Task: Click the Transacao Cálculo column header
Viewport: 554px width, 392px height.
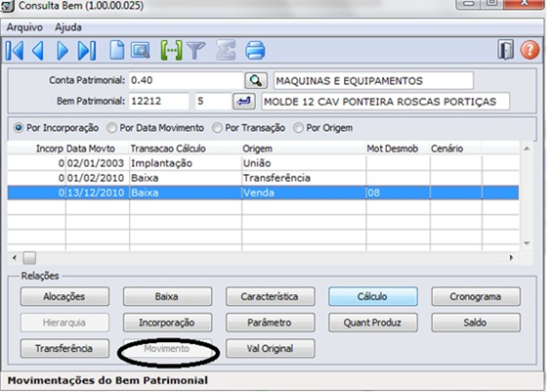Action: point(186,149)
